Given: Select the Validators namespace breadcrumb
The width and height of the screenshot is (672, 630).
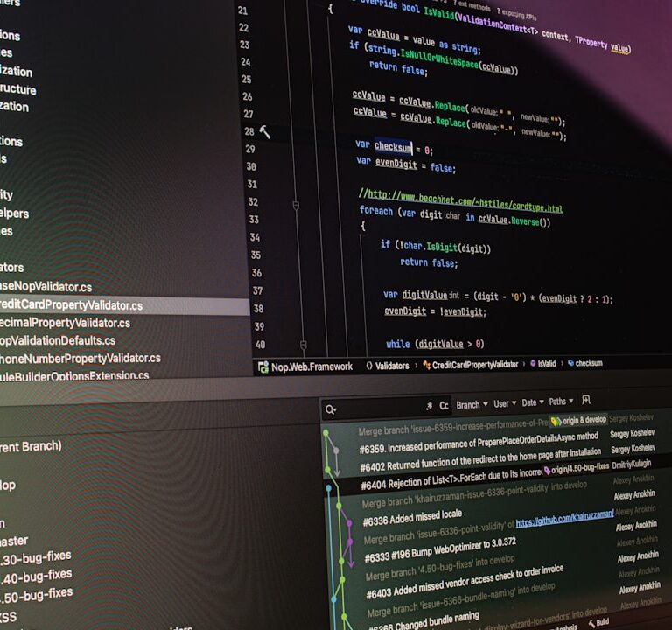Looking at the screenshot, I should 392,366.
